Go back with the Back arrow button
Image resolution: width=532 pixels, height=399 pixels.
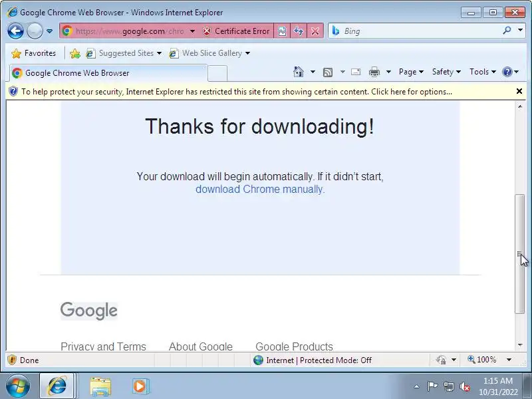(x=15, y=31)
